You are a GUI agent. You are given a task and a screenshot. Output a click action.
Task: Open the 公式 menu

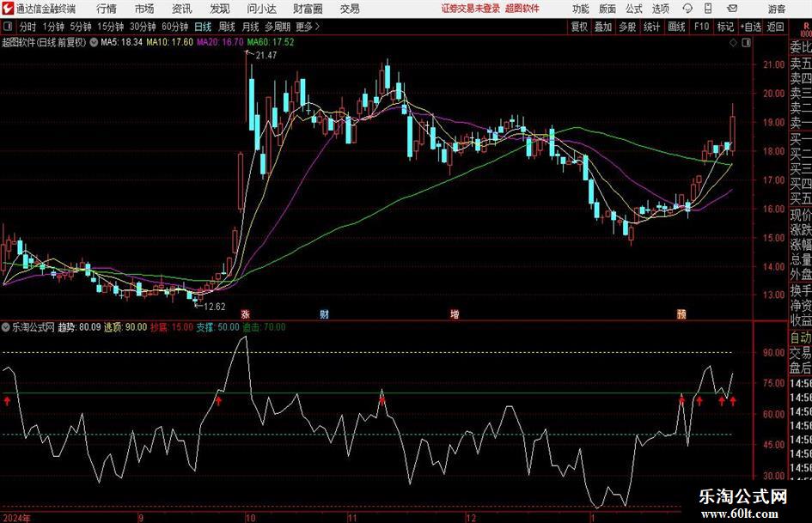click(x=634, y=9)
